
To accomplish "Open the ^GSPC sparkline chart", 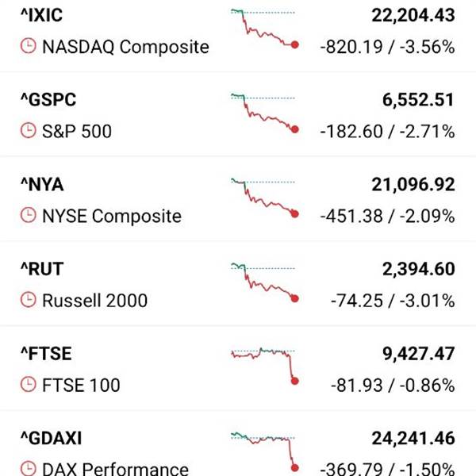I will 264,113.
